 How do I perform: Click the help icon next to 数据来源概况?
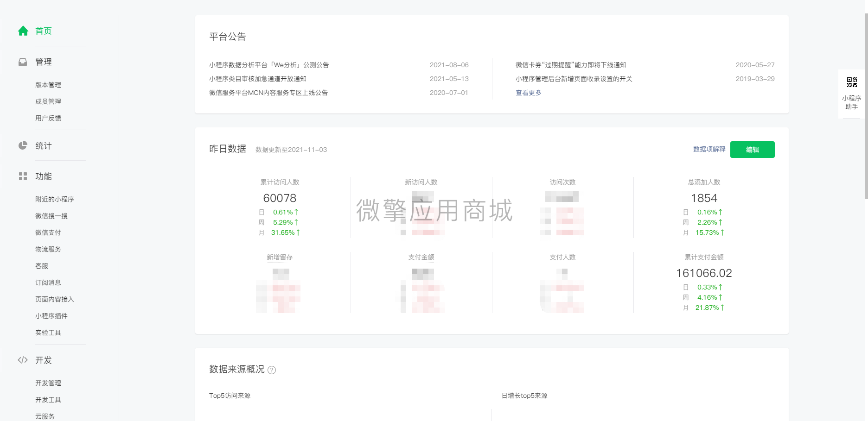click(x=272, y=370)
